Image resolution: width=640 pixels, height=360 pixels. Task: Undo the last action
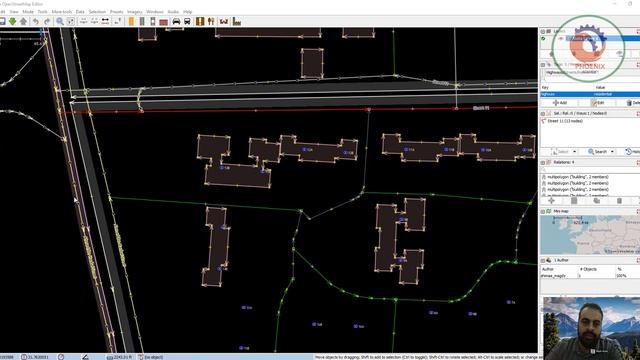(36, 21)
